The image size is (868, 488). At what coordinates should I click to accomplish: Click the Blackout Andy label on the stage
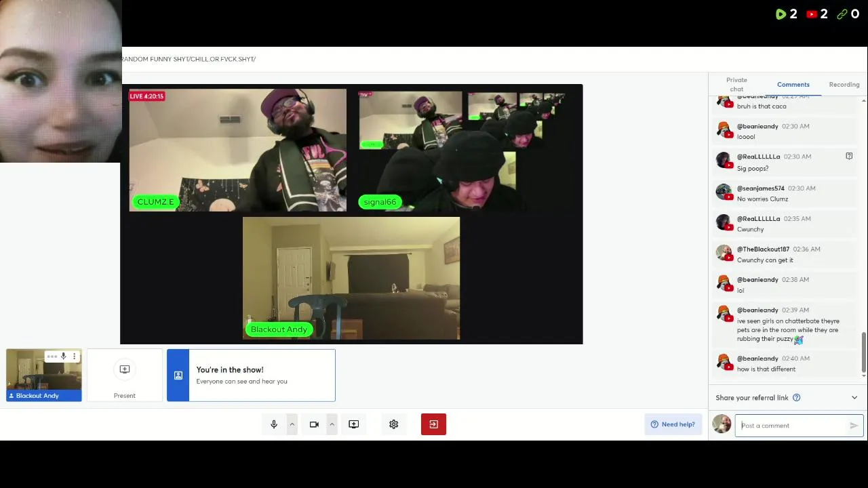pyautogui.click(x=279, y=329)
